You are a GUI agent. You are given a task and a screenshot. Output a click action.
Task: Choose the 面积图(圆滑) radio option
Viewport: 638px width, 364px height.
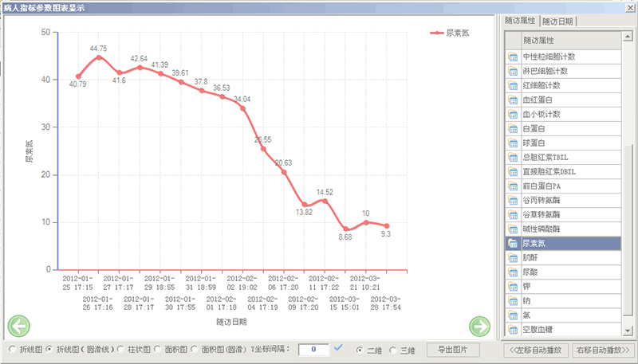195,350
